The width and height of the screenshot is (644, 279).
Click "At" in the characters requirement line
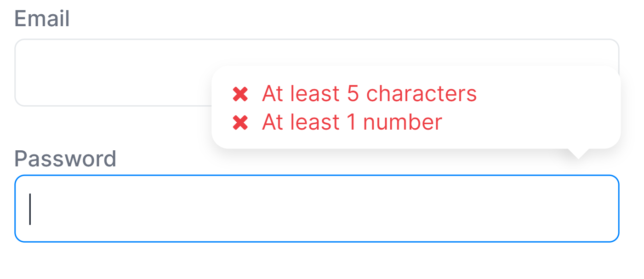click(273, 94)
